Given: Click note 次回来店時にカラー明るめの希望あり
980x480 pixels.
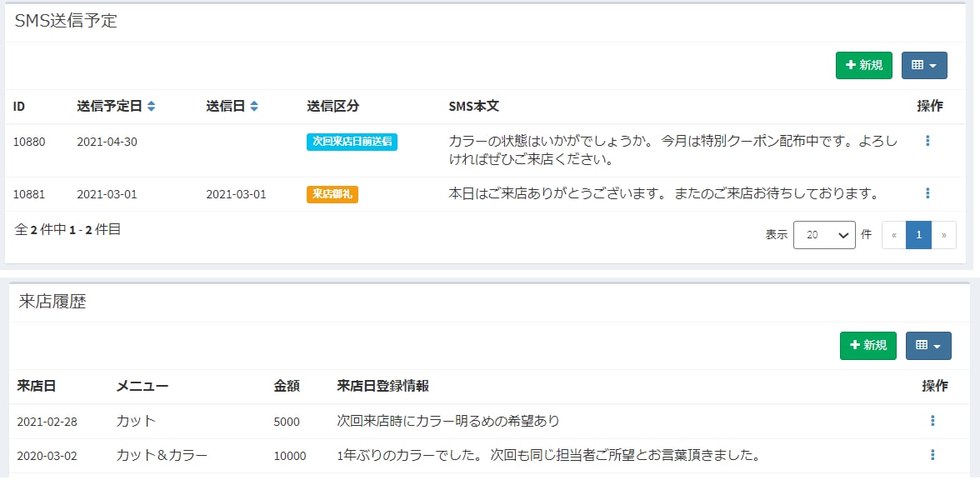Looking at the screenshot, I should point(448,422).
